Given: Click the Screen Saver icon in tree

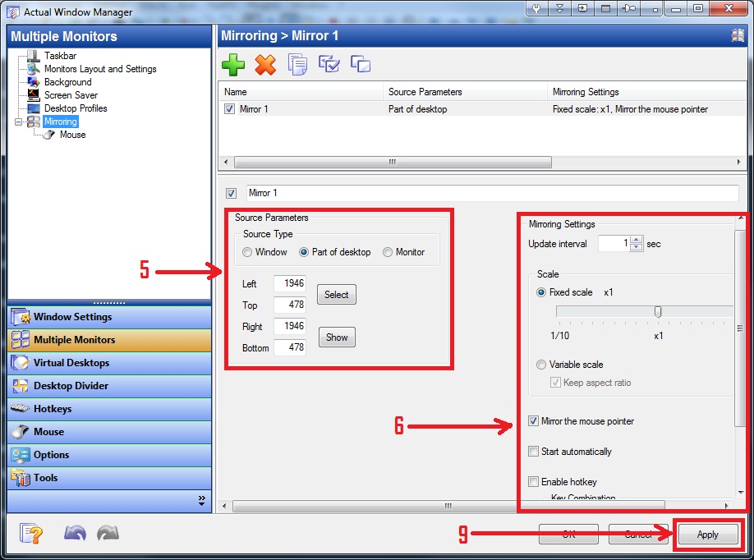Looking at the screenshot, I should click(x=33, y=95).
